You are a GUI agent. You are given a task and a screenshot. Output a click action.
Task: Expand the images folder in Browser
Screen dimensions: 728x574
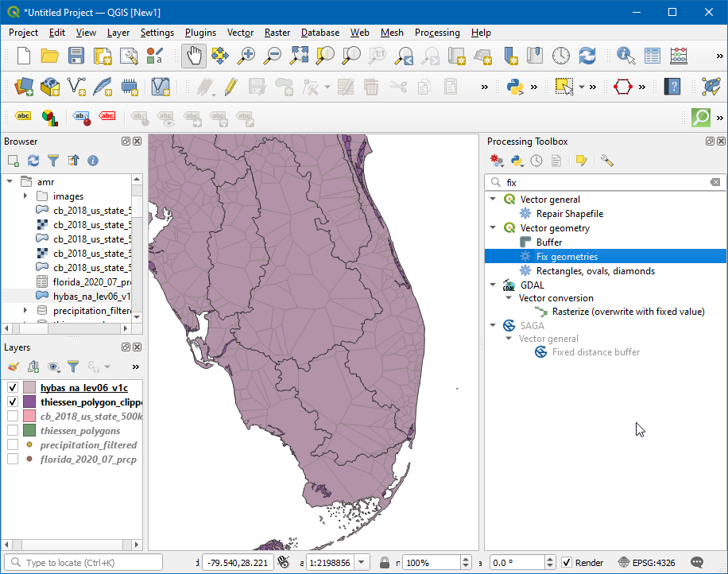click(x=25, y=196)
